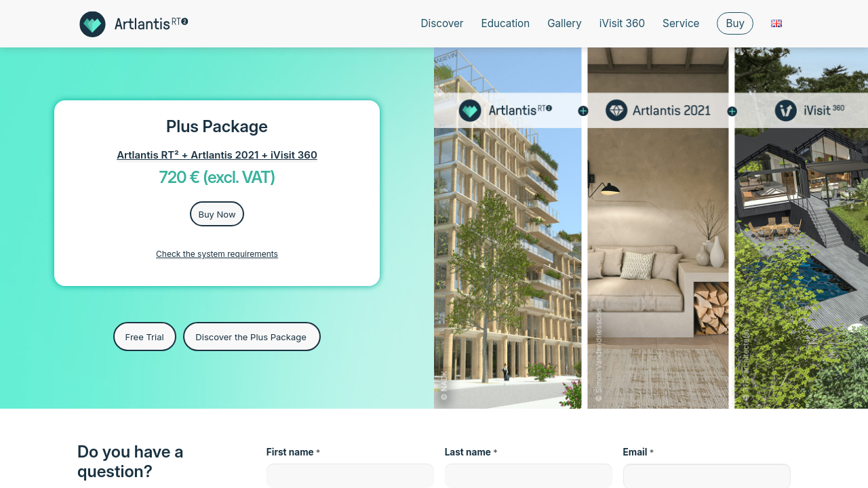The image size is (868, 488).
Task: Click the Artlantis RT² banner icon
Action: pos(470,110)
